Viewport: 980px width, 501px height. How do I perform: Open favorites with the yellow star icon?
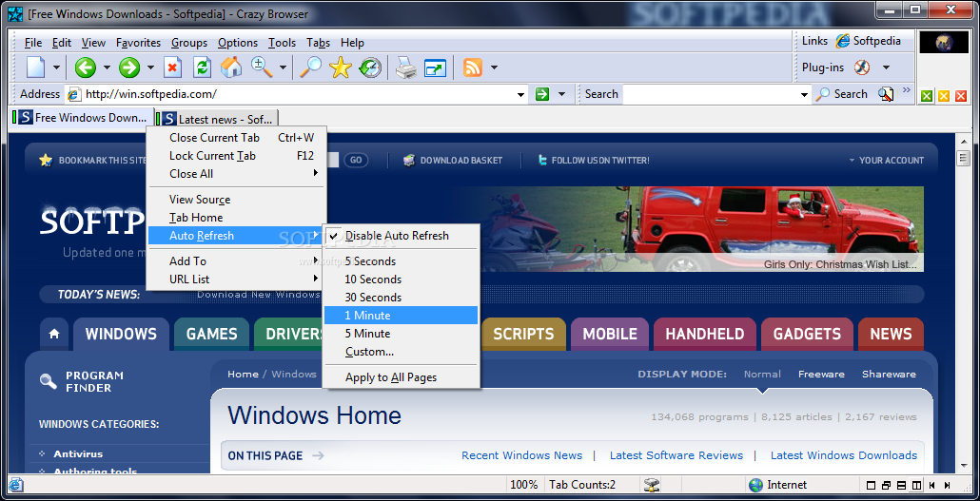tap(341, 67)
